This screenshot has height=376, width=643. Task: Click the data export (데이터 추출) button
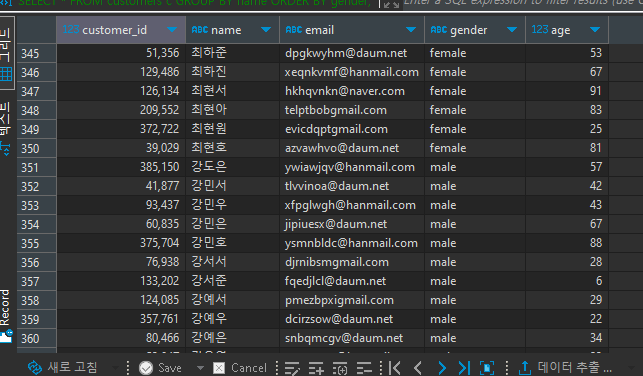565,367
